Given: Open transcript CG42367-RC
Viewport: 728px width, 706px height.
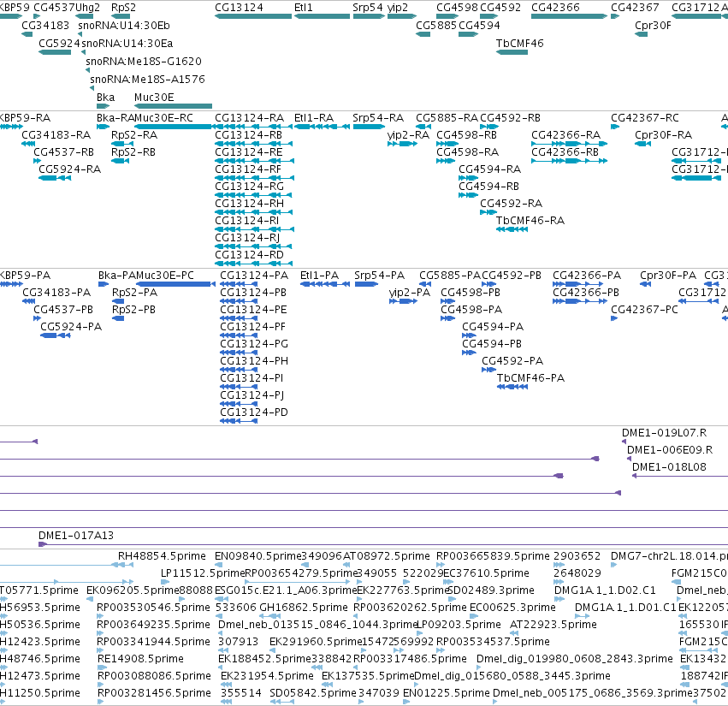Looking at the screenshot, I should pyautogui.click(x=615, y=127).
